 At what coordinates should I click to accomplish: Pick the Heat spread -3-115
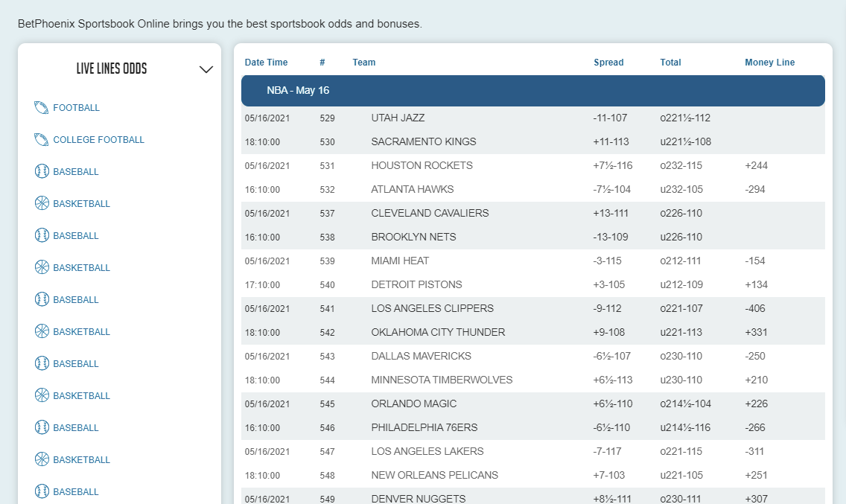pyautogui.click(x=607, y=261)
